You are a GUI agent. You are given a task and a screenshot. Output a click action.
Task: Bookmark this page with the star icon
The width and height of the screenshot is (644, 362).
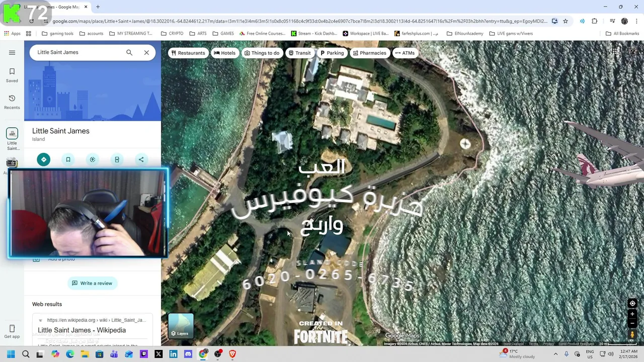[566, 21]
